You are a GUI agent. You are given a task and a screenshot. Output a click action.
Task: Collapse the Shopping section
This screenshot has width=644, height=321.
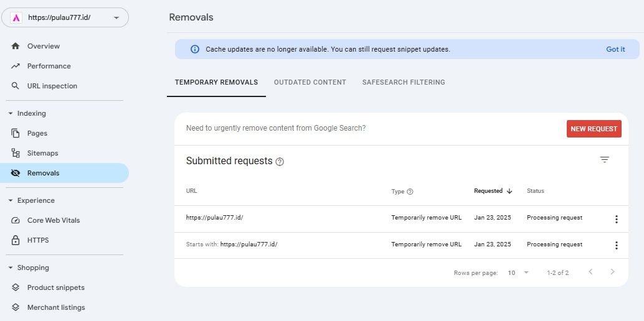[x=11, y=267]
